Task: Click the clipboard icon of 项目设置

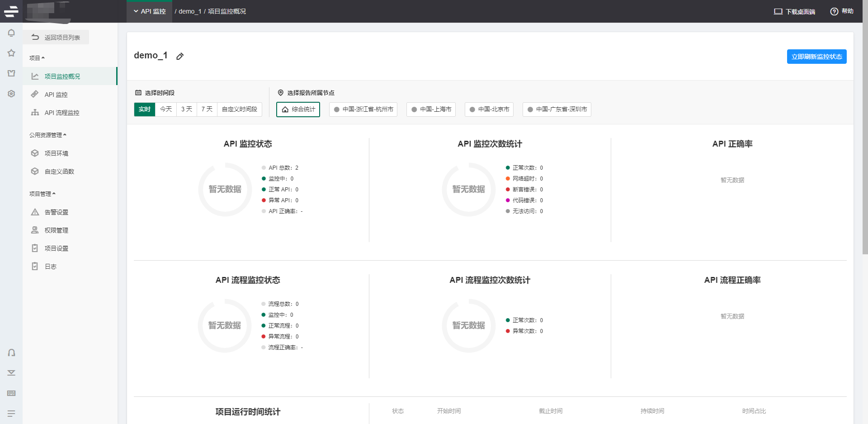Action: pyautogui.click(x=35, y=248)
